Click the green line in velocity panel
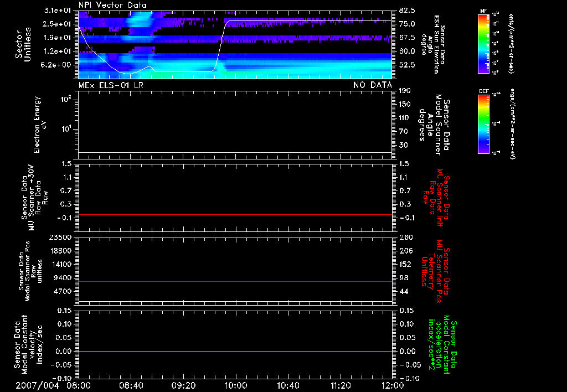Image resolution: width=567 pixels, height=392 pixels. pos(235,351)
